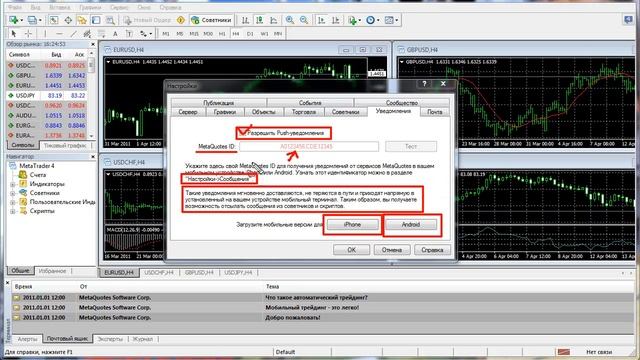
Task: Toggle the Navigator panel toolbar icon
Action: coord(82,20)
